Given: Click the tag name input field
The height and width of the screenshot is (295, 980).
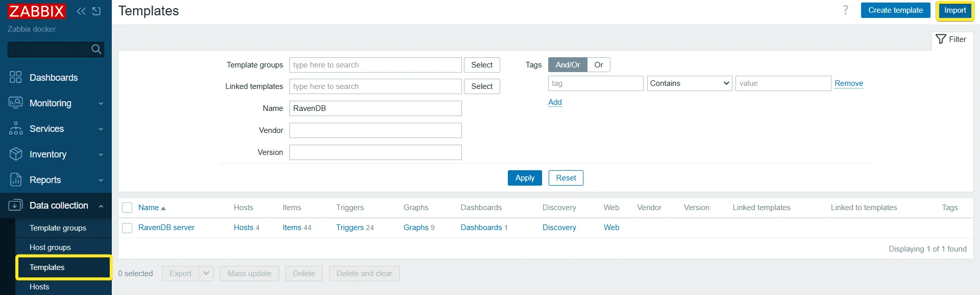Looking at the screenshot, I should click(x=596, y=83).
